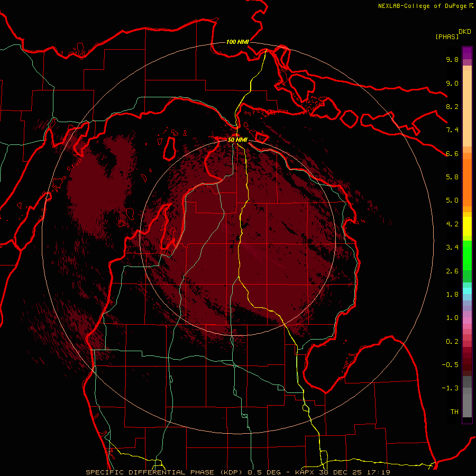Image resolution: width=476 pixels, height=476 pixels.
Task: Click the 50 NMI range ring label
Action: [x=237, y=140]
